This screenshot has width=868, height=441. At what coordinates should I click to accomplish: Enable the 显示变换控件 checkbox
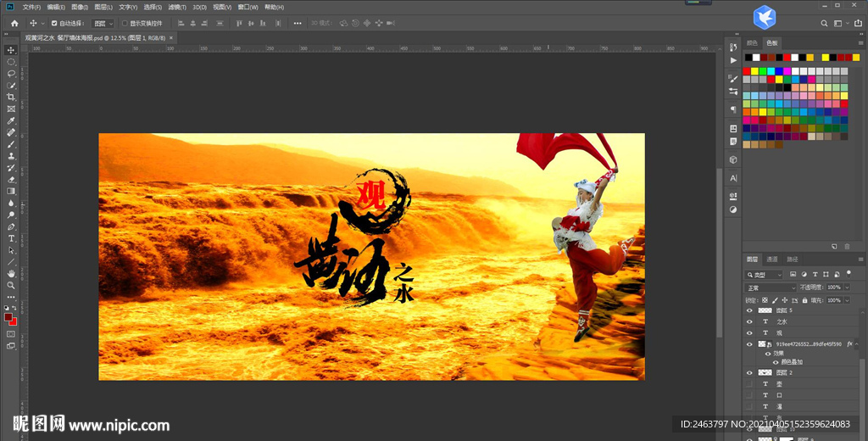tap(125, 23)
